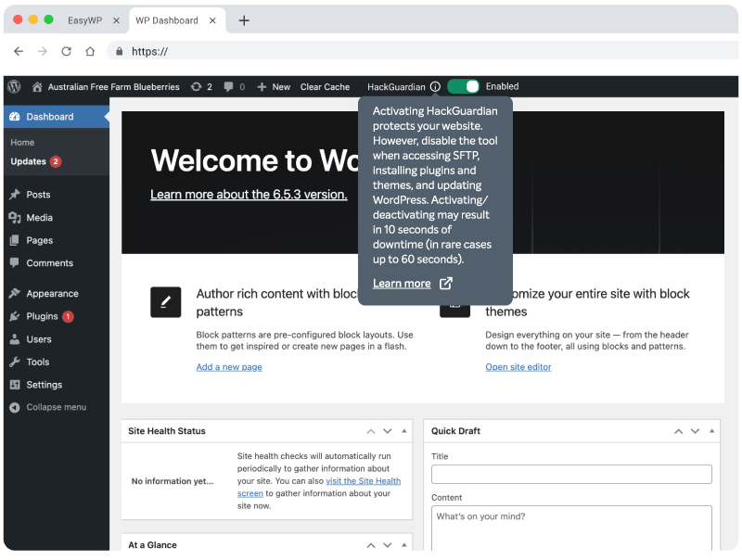Click the Plugins plug icon

coord(15,316)
